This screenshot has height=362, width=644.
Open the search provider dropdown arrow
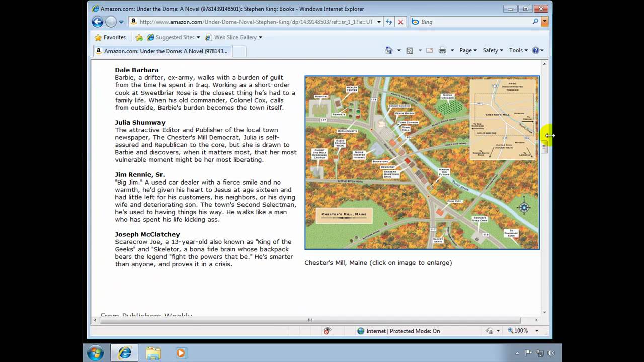coord(544,22)
